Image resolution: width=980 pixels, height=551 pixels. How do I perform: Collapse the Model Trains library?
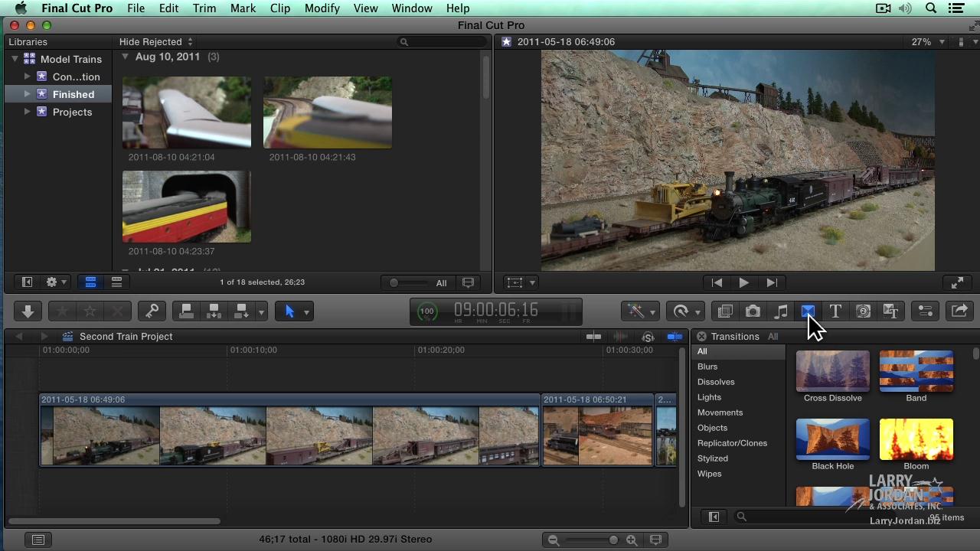click(15, 59)
